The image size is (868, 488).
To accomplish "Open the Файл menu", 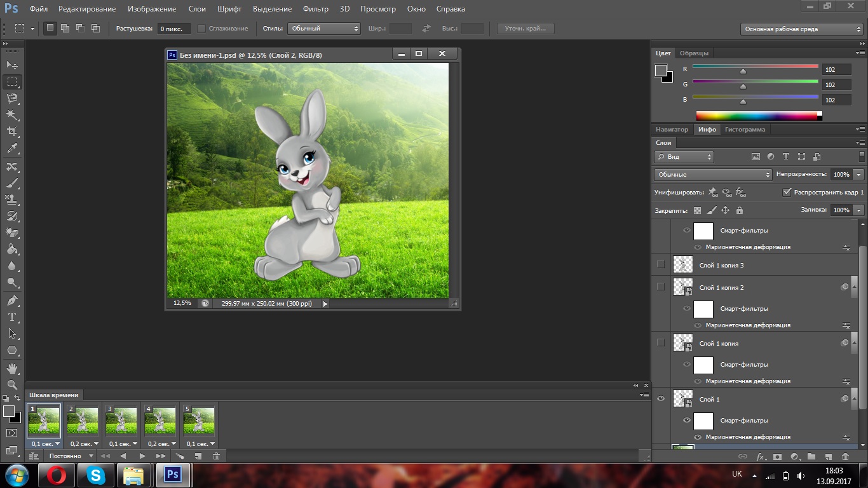I will tap(38, 9).
